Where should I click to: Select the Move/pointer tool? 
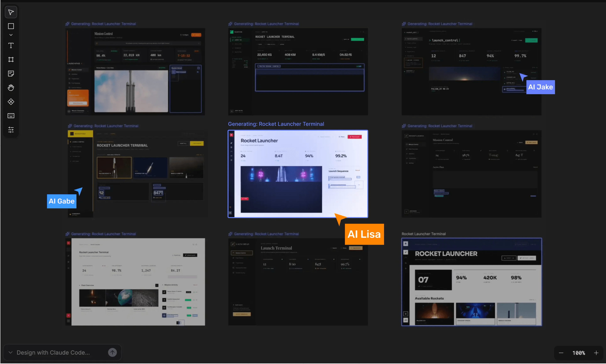pos(11,12)
